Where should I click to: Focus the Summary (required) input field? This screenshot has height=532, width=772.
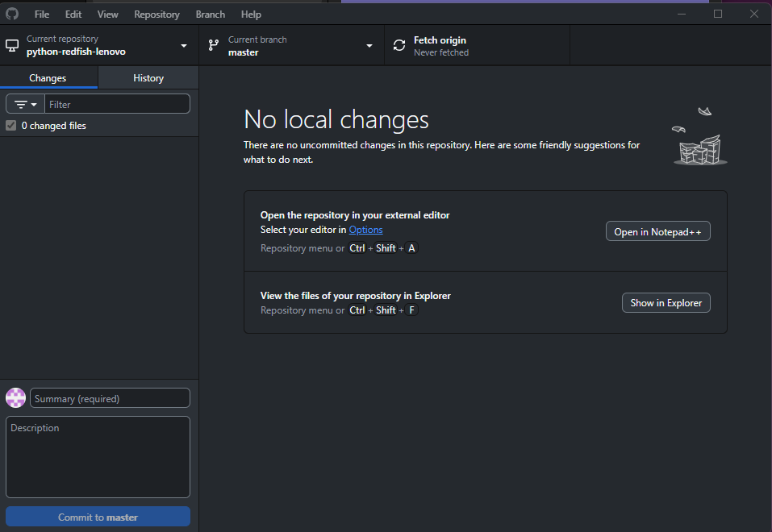pos(111,398)
